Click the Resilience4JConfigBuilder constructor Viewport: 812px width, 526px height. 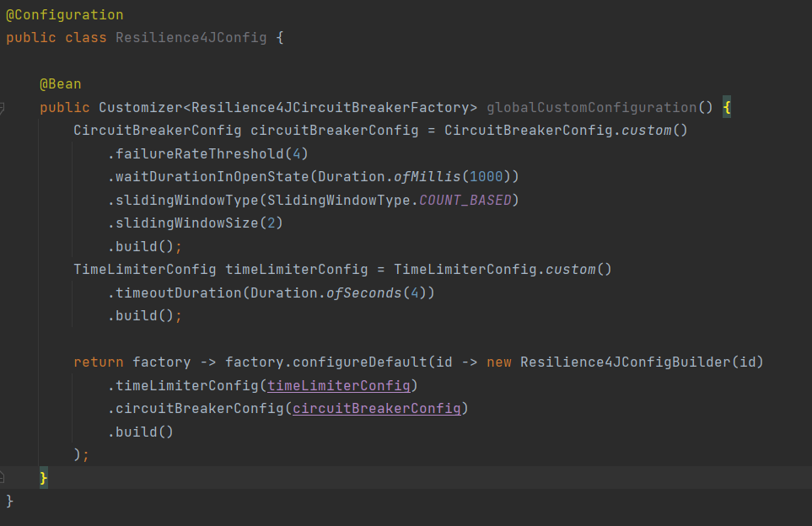click(x=625, y=362)
